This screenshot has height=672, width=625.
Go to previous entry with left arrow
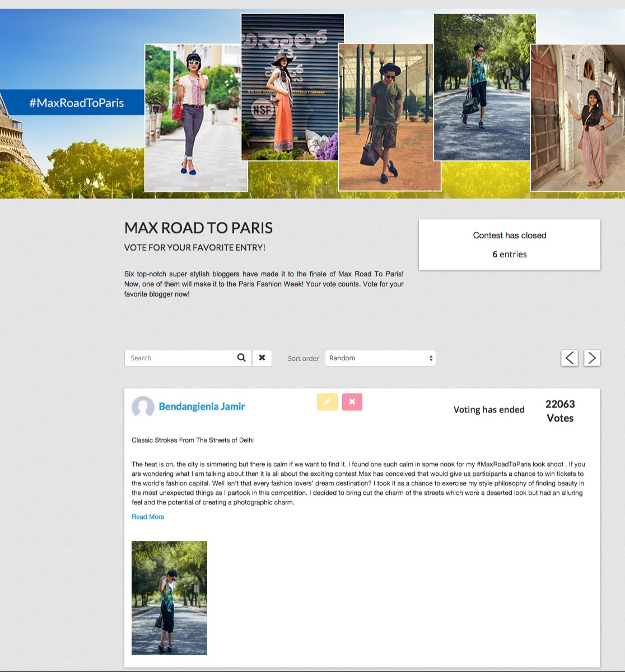pyautogui.click(x=570, y=358)
